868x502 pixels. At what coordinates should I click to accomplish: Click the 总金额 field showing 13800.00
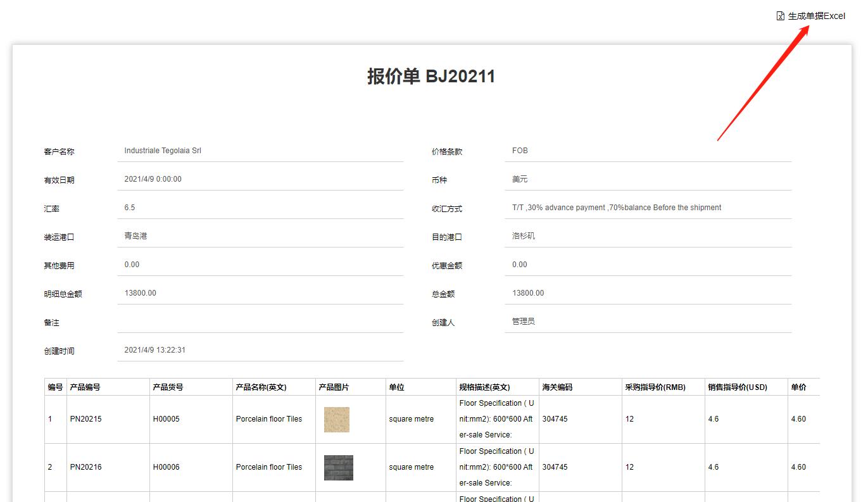647,293
